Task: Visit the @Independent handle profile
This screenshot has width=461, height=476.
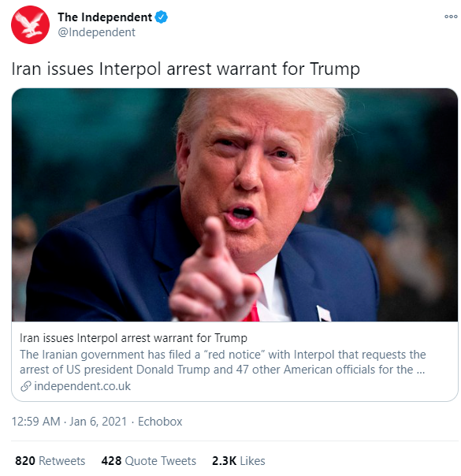Action: [x=96, y=32]
